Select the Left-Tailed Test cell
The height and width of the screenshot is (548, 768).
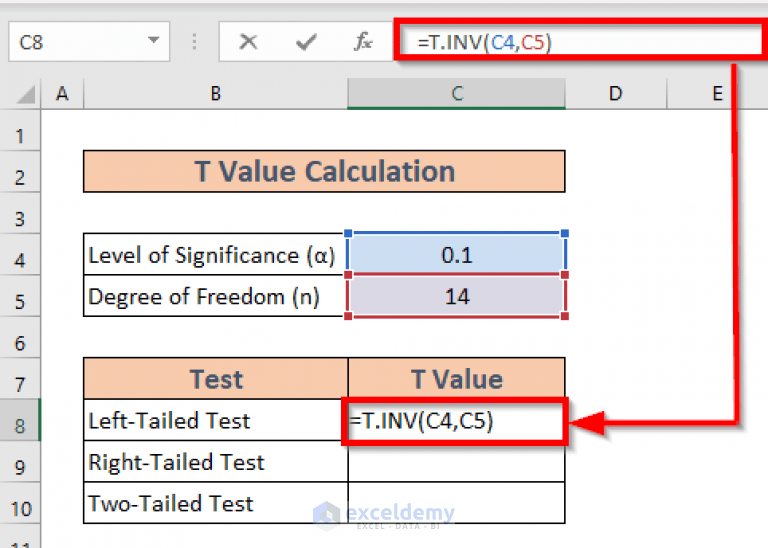[216, 420]
